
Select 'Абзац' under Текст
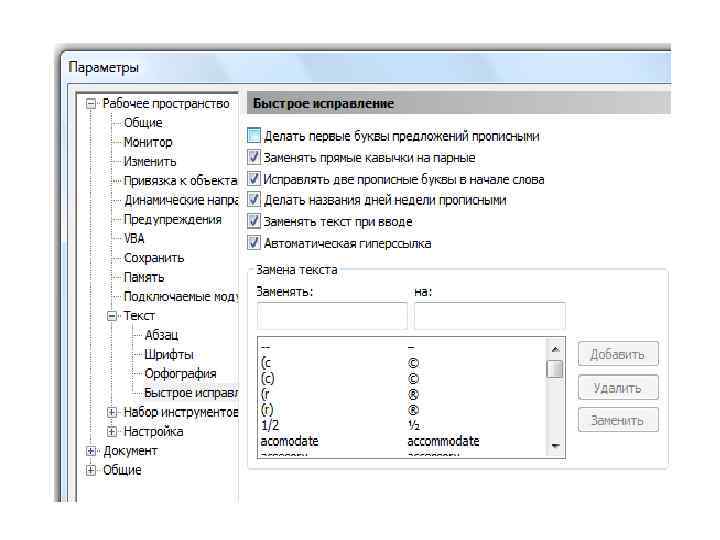161,335
